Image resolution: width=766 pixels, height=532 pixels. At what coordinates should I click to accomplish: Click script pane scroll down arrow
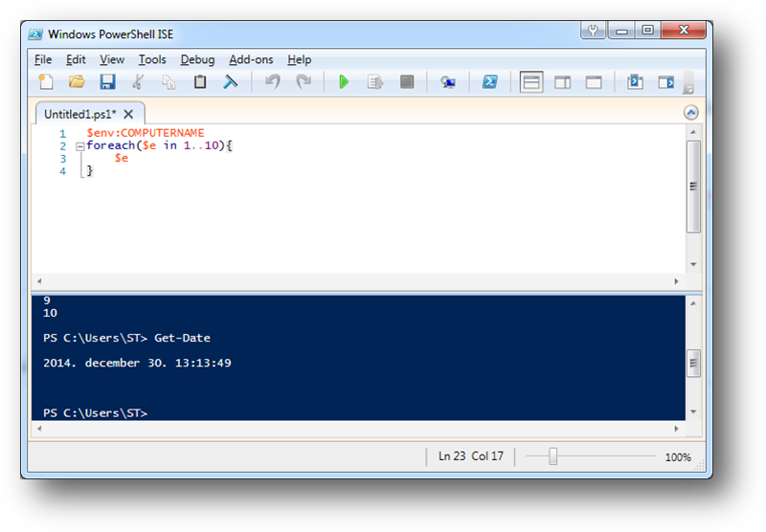[x=693, y=264]
